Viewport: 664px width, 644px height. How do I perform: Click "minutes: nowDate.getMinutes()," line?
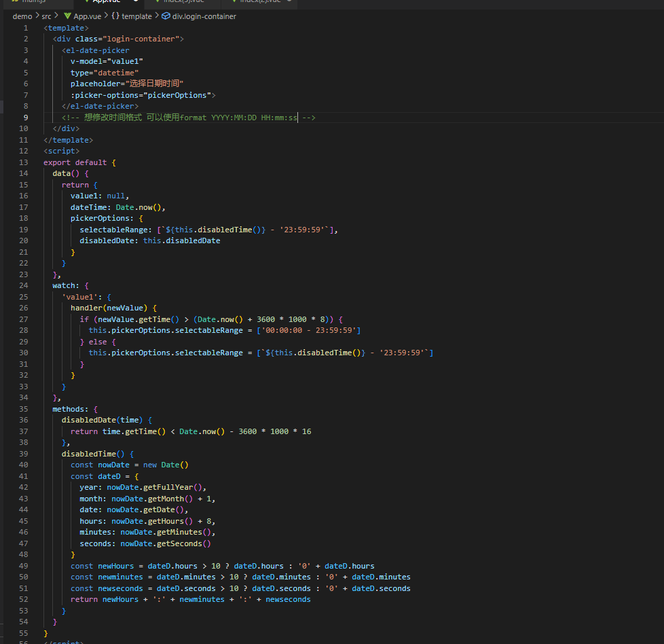(x=147, y=532)
